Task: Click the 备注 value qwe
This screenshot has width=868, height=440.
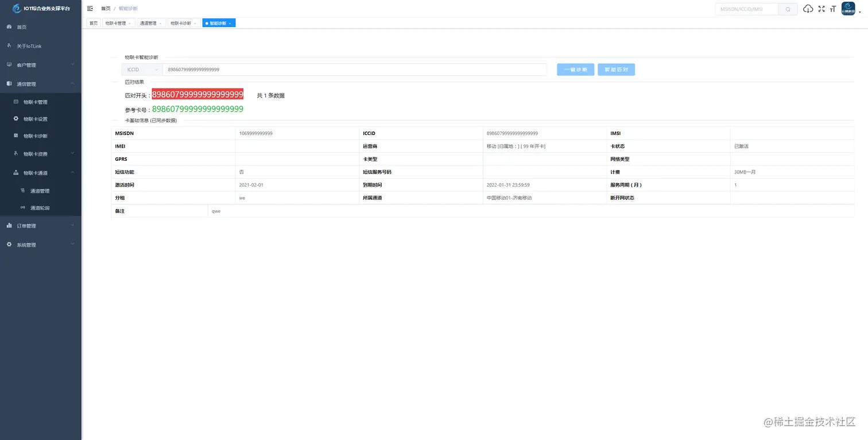Action: point(216,211)
